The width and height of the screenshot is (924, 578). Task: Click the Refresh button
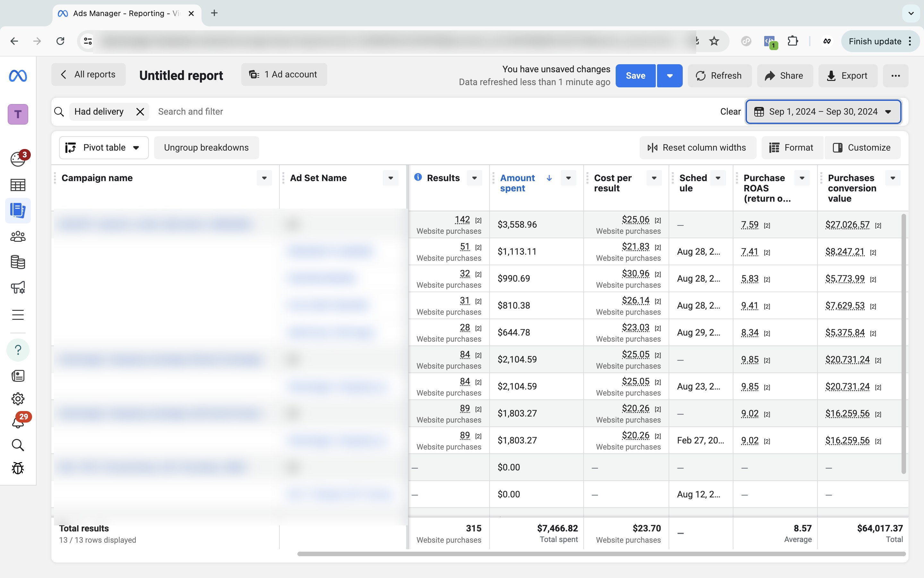[719, 76]
